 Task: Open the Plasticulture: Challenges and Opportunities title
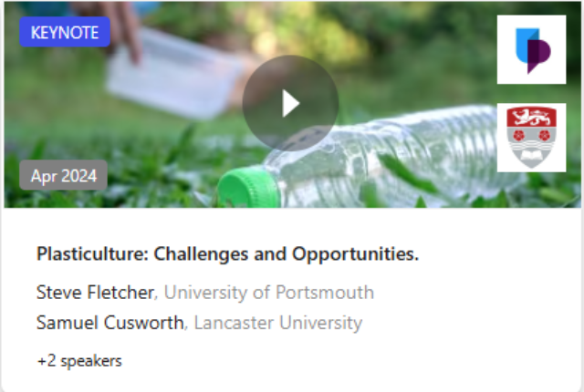point(227,254)
